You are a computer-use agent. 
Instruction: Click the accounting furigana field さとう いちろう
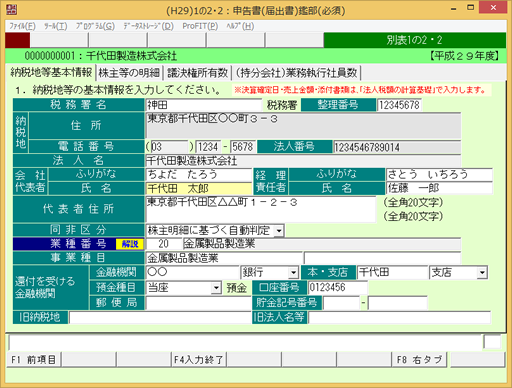point(439,174)
